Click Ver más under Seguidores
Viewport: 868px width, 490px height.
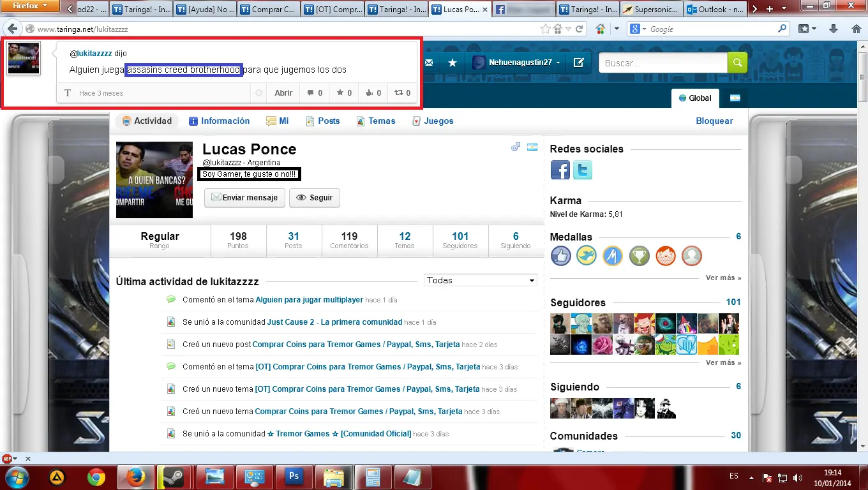724,363
